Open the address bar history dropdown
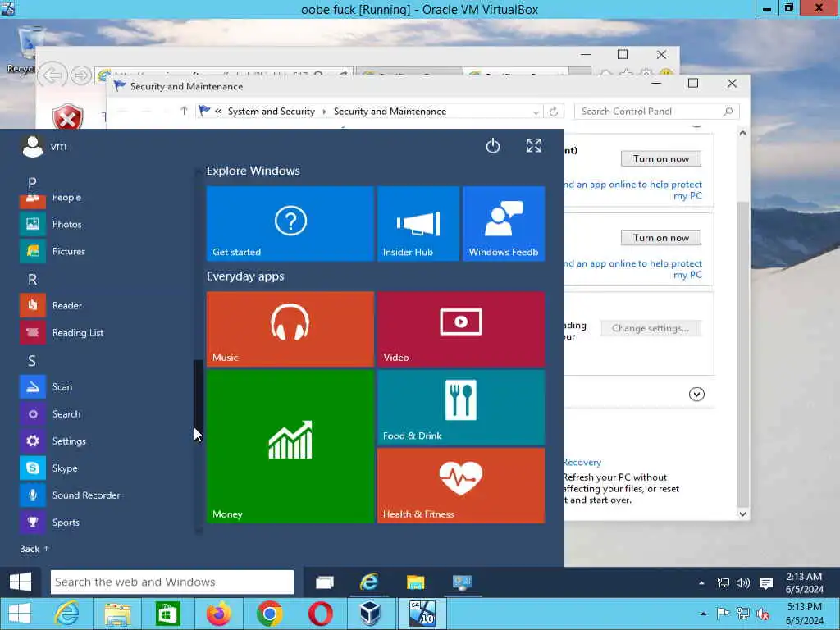 pyautogui.click(x=536, y=112)
